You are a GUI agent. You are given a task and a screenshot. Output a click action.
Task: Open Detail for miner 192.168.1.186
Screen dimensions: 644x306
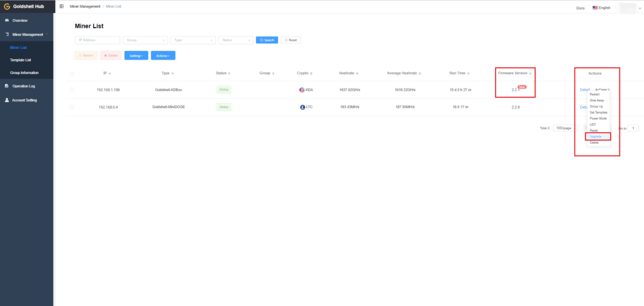[x=584, y=90]
